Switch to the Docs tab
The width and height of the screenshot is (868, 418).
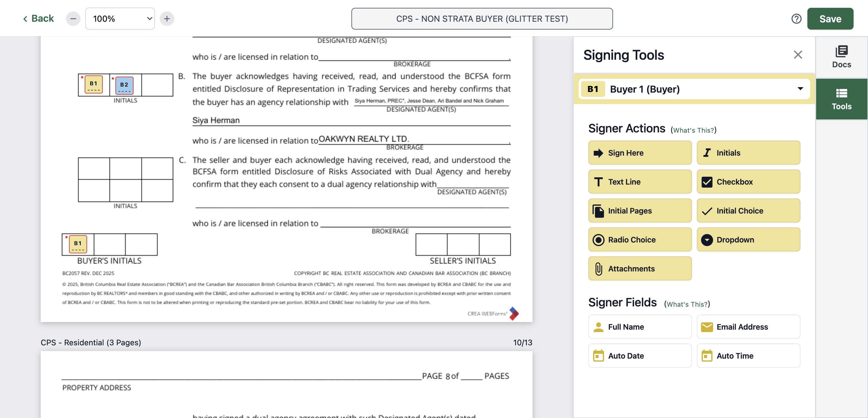click(x=841, y=57)
